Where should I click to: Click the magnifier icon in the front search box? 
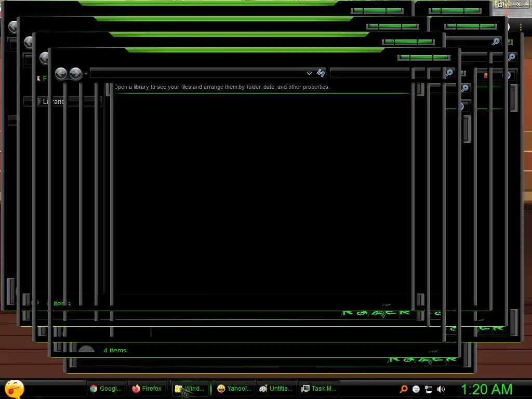pyautogui.click(x=449, y=73)
